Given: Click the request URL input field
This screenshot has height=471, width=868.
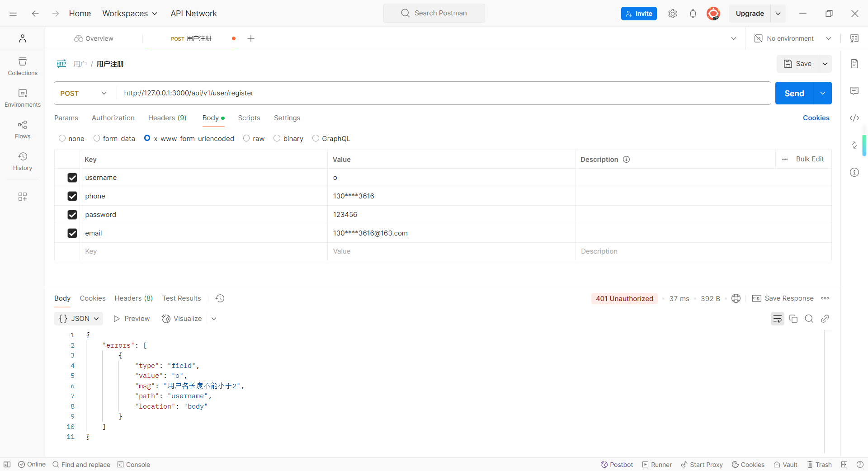Looking at the screenshot, I should (443, 93).
